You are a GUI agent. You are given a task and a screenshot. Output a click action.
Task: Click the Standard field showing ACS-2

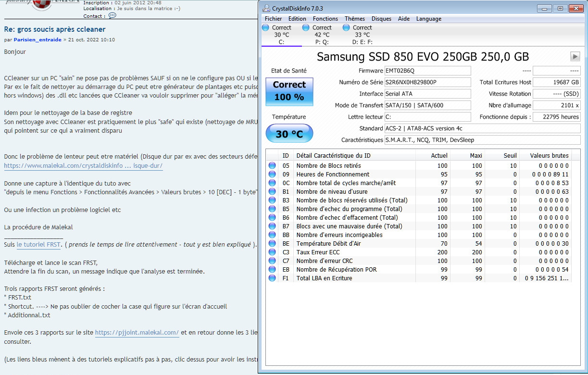coord(482,129)
